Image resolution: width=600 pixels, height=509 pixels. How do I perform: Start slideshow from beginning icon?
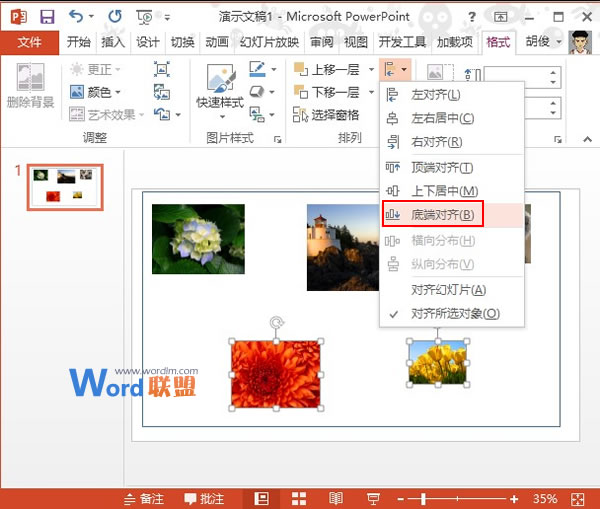click(144, 17)
